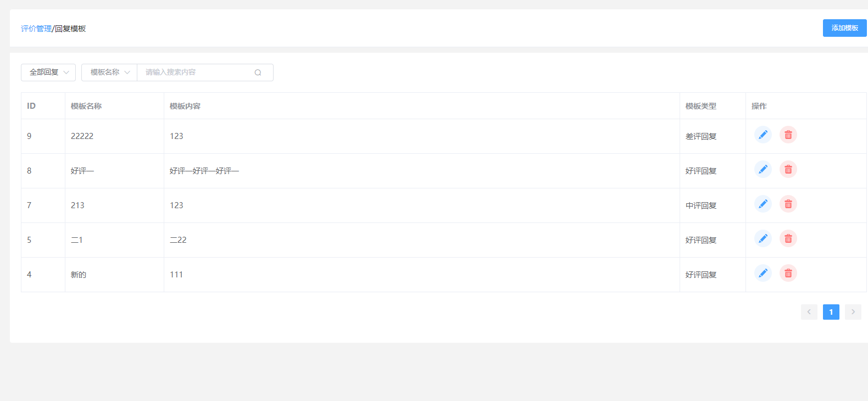Focus the 请输入搜索内容 search box
Screen dimensions: 868x401
point(195,73)
